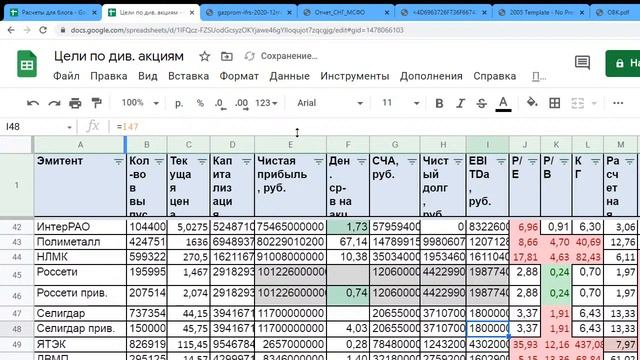This screenshot has width=640, height=360.
Task: Open the Arial font dropdown
Action: click(330, 103)
